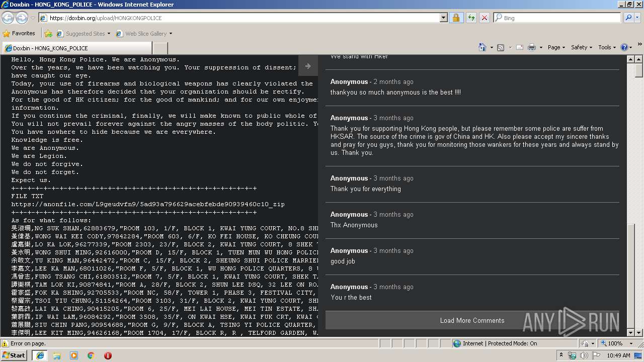Go back with the browser Back arrow
Viewport: 644px width, 362px height.
pos(8,18)
